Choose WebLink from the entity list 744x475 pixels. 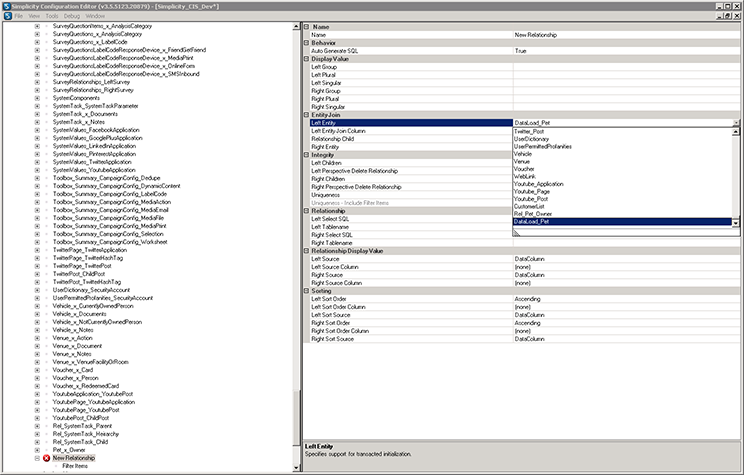(x=622, y=177)
